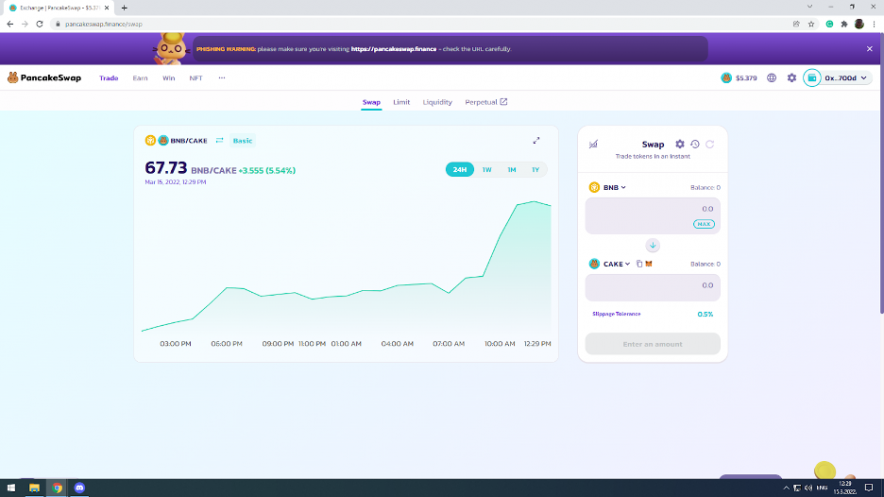Screen dimensions: 884x497
Task: Switch chart timeframe to 1Y
Action: (x=535, y=170)
